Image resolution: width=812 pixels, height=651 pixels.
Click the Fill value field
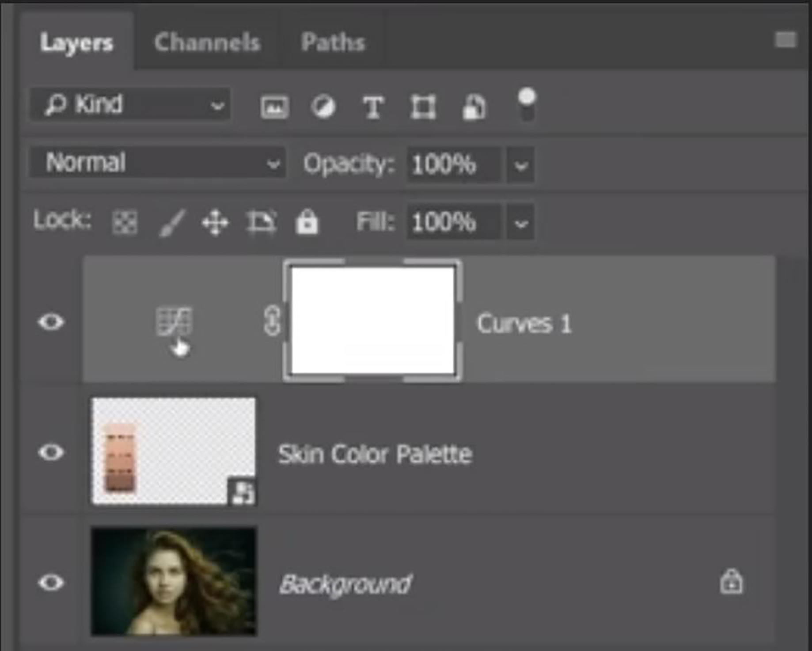[x=454, y=222]
